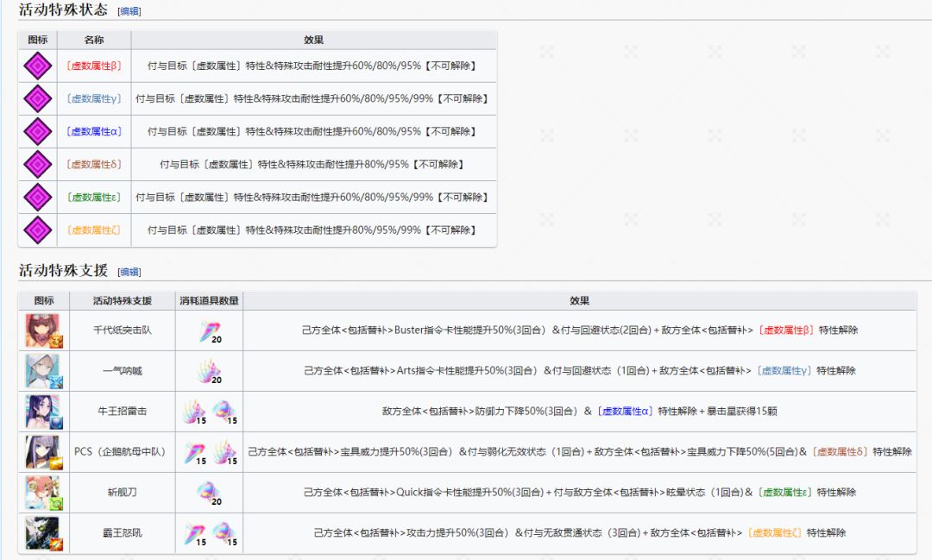Select the 牛王招雷击 name cell
Screen dimensions: 932x560
click(123, 411)
